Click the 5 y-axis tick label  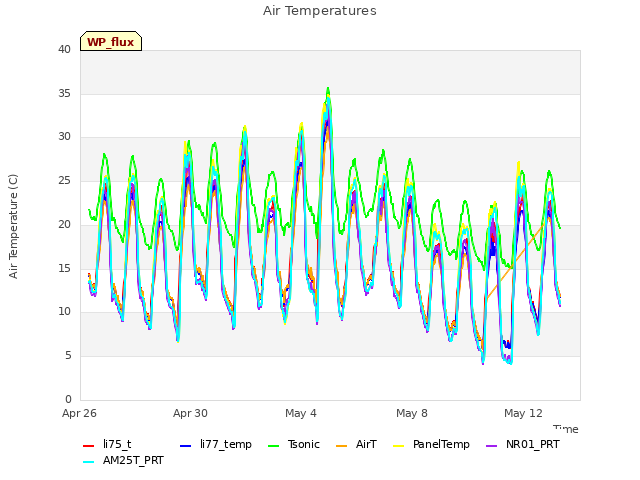(x=68, y=356)
